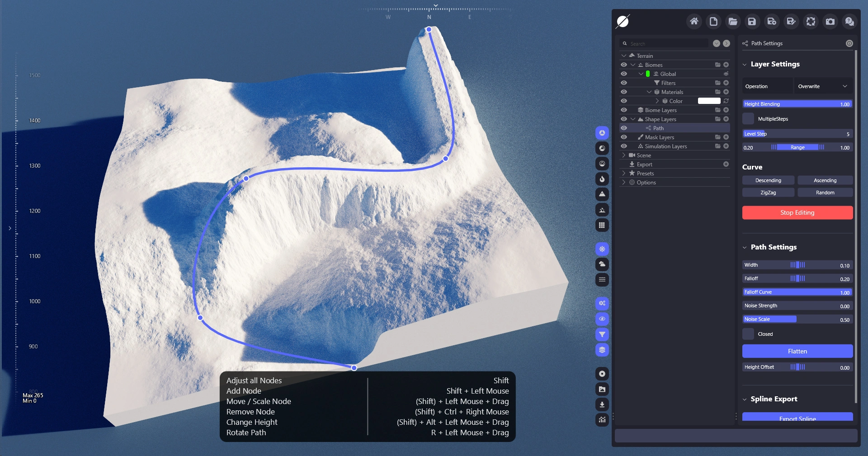Click the flame icon in viewport sidebar
The width and height of the screenshot is (868, 456).
(602, 179)
